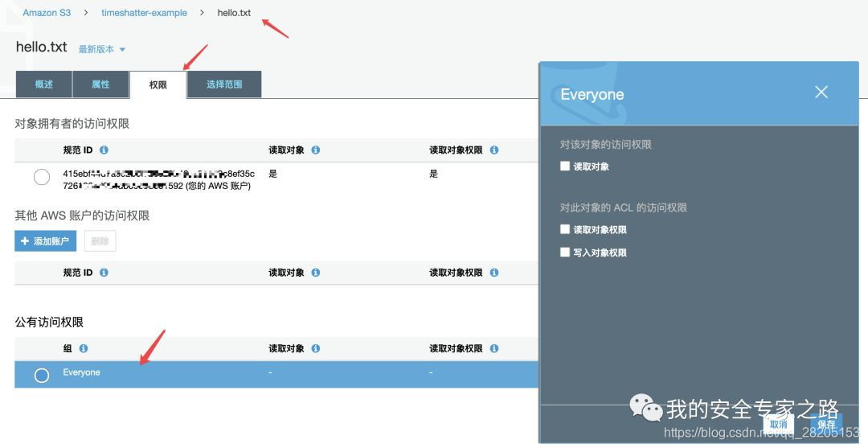
Task: Click info icon beside public access 读取对象
Action: (x=316, y=348)
